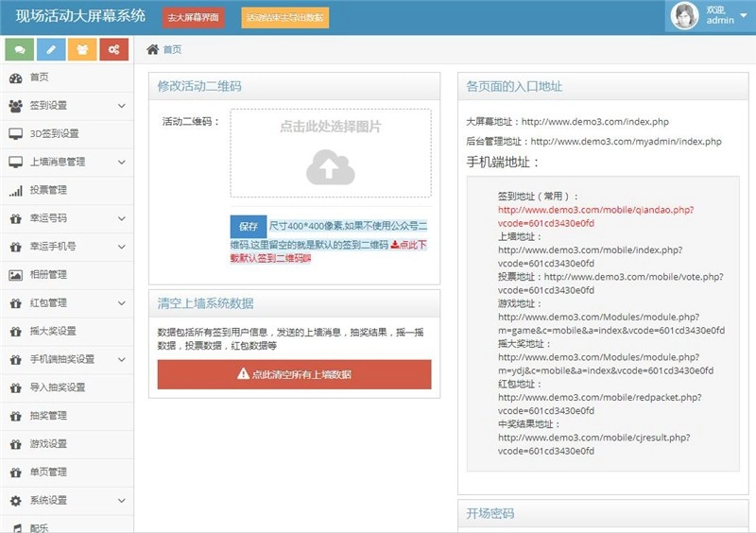Expand the 红包管理 sidebar submenu

click(122, 303)
